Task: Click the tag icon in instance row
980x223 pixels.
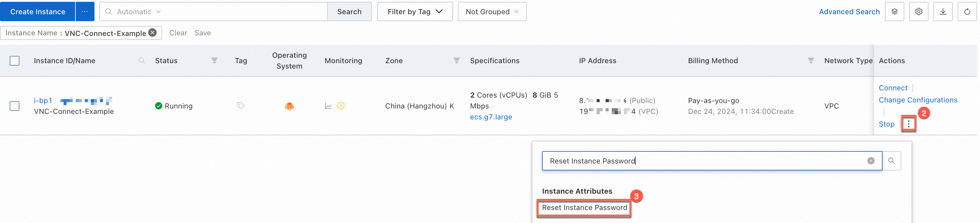Action: [x=241, y=106]
